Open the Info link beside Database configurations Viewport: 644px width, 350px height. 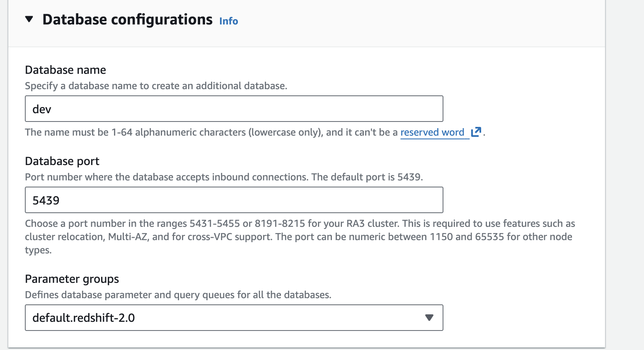(x=228, y=21)
